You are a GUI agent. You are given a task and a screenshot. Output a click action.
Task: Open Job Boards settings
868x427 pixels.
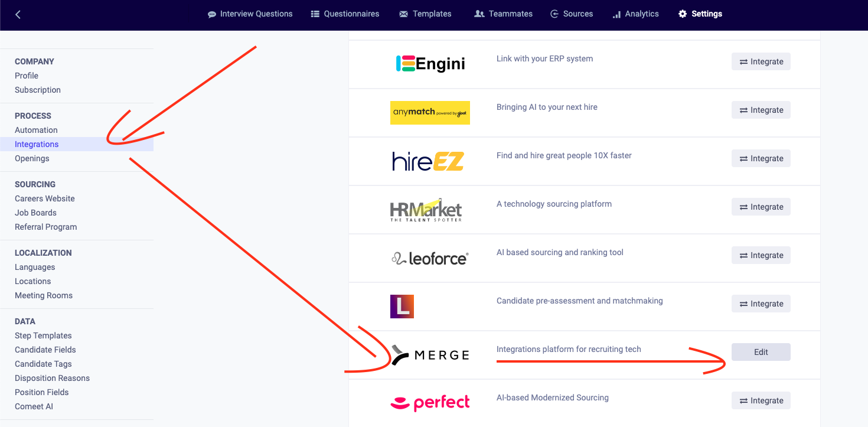(35, 213)
